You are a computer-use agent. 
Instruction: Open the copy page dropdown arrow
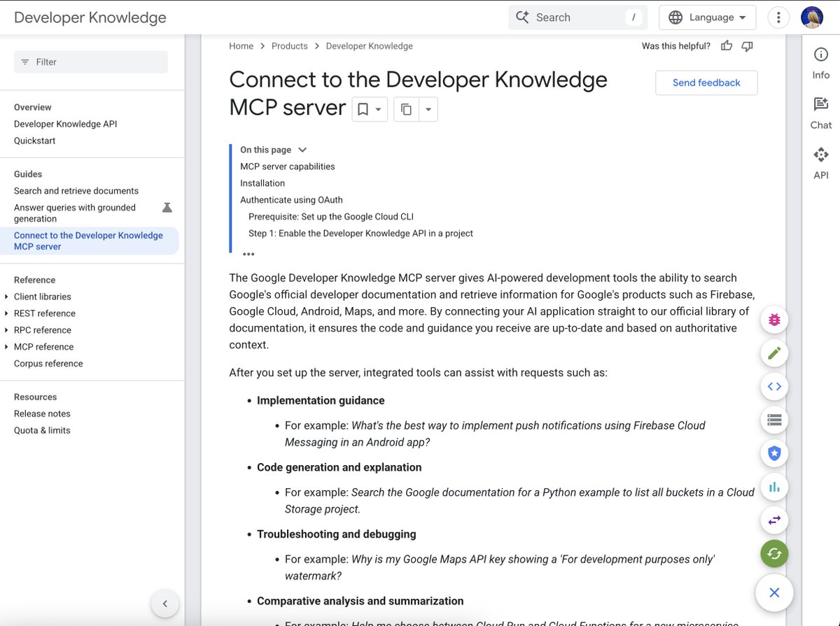click(428, 109)
